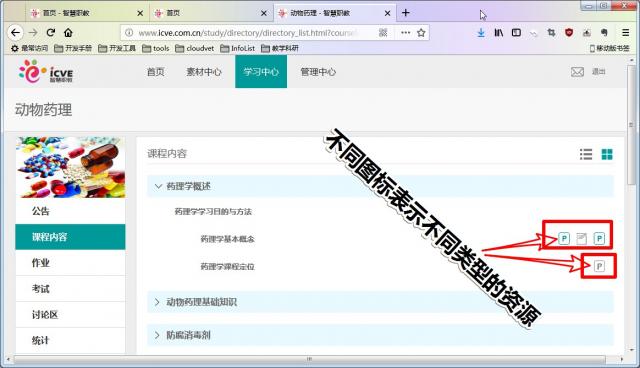
Task: Open a new tab with the plus button
Action: click(405, 13)
